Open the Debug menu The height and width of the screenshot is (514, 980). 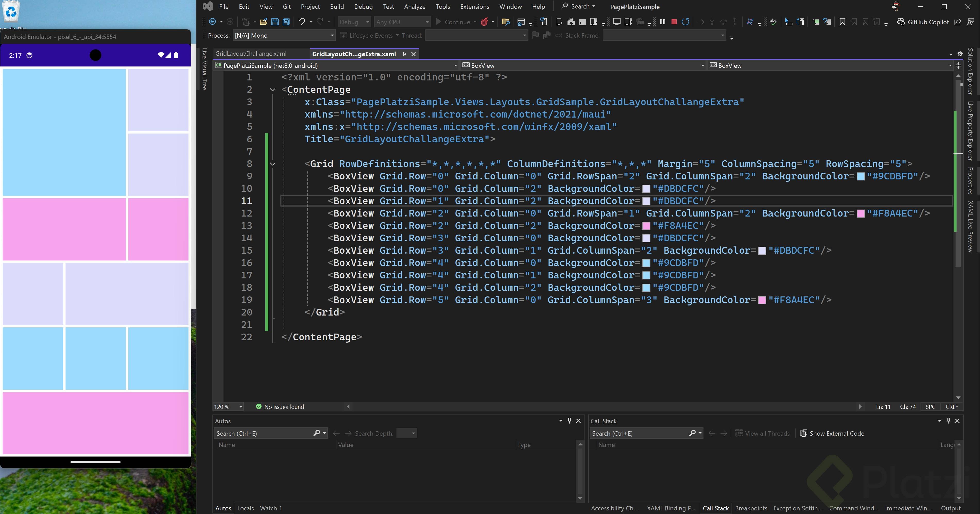tap(363, 6)
